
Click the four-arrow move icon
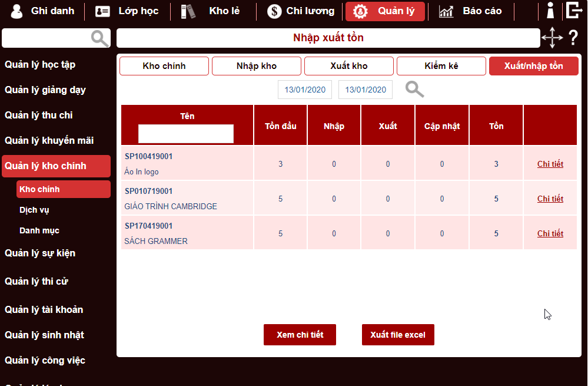[552, 38]
